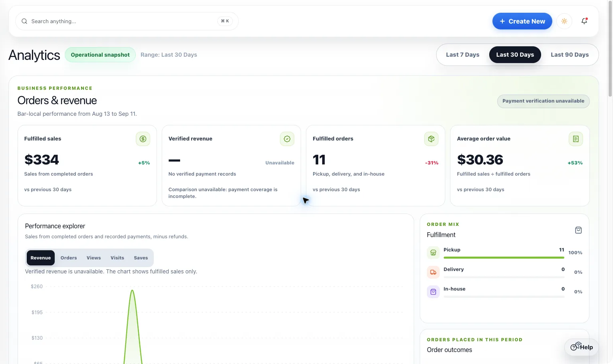Click the $334 fulfilled sales value

pyautogui.click(x=42, y=160)
